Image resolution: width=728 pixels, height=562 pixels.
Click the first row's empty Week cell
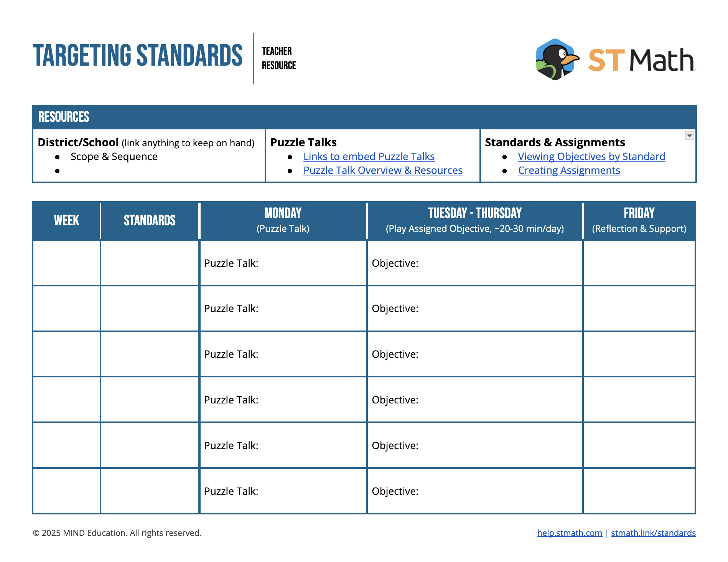[66, 263]
